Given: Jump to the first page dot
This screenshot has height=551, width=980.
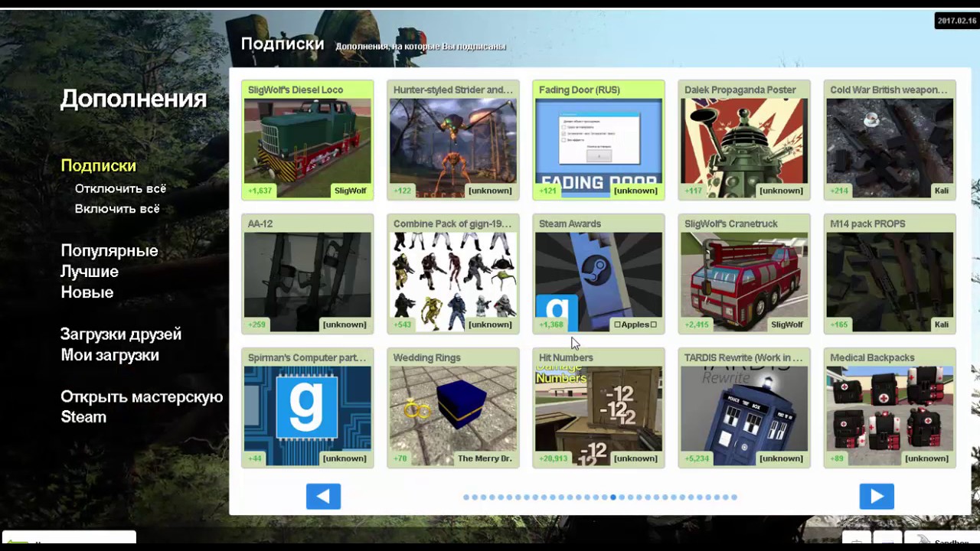Looking at the screenshot, I should coord(466,497).
